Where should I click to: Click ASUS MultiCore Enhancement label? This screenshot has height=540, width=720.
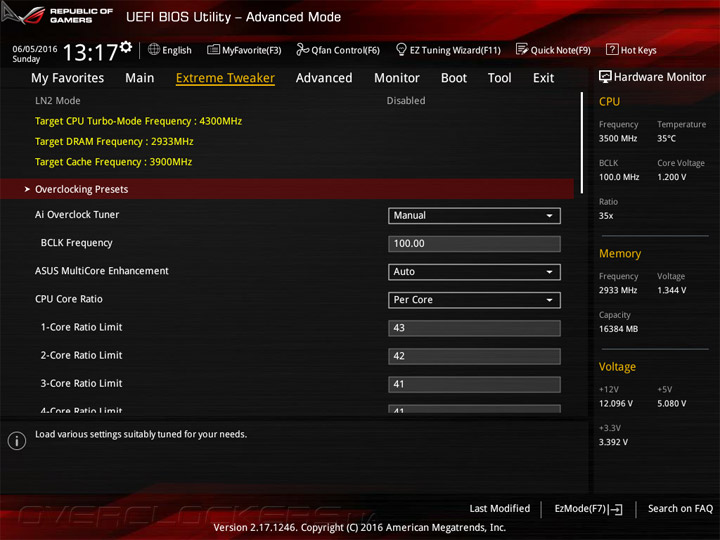coord(101,271)
